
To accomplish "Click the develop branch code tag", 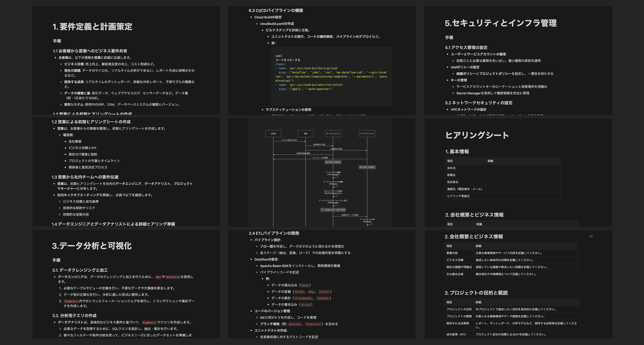I will pyautogui.click(x=294, y=324).
